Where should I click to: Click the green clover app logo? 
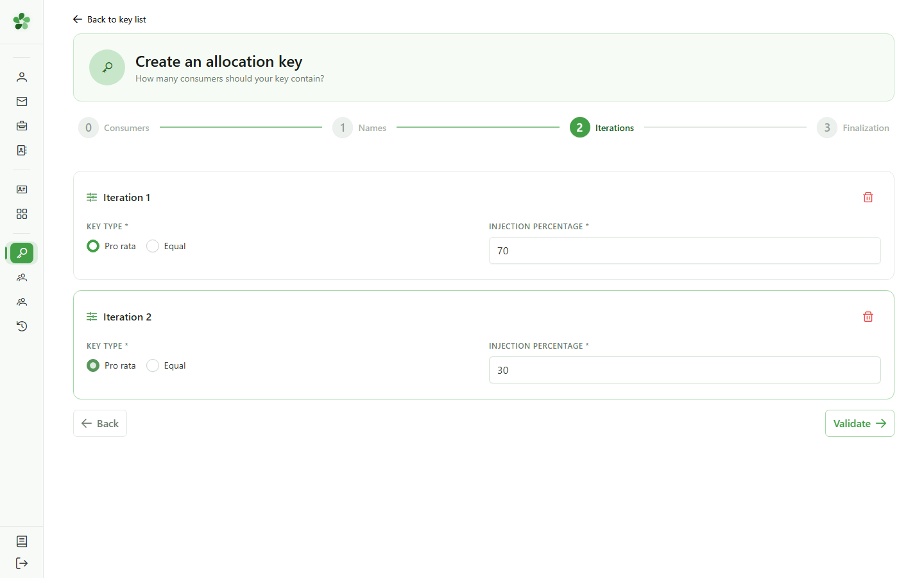pos(22,21)
